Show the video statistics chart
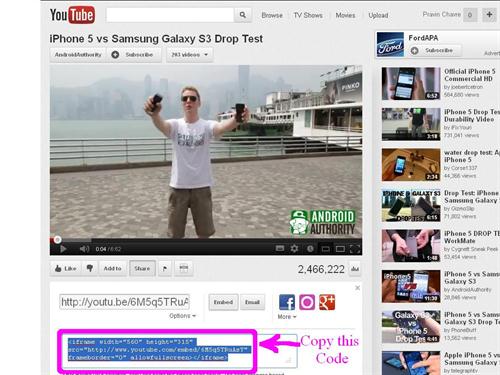The image size is (500, 375). pos(355,269)
